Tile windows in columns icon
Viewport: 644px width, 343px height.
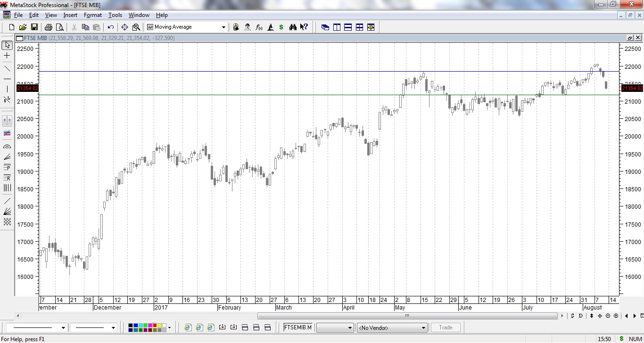point(337,27)
